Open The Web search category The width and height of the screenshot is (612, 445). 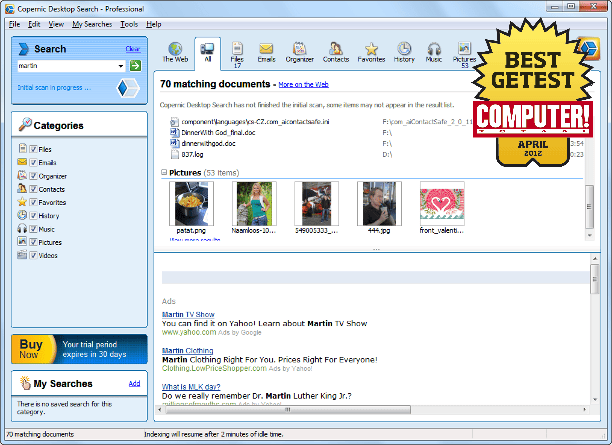pos(175,53)
